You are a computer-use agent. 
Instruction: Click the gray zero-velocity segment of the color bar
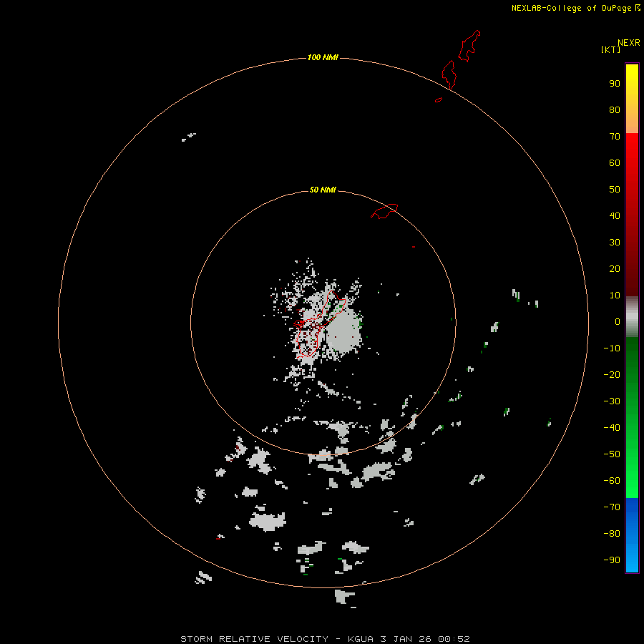(x=632, y=317)
